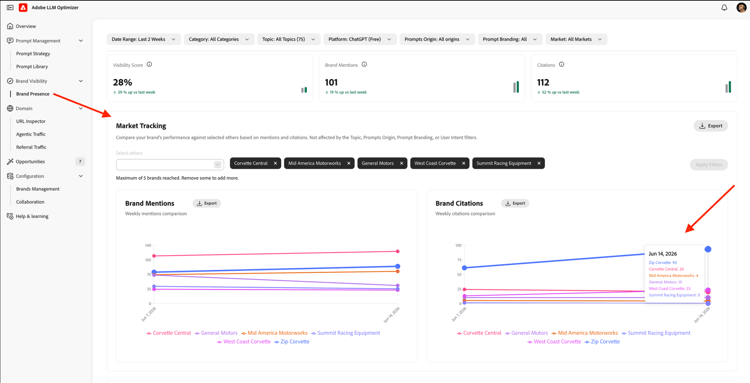Collapse the Brand Visibility section chevron
Screen dimensions: 750x383
81,81
